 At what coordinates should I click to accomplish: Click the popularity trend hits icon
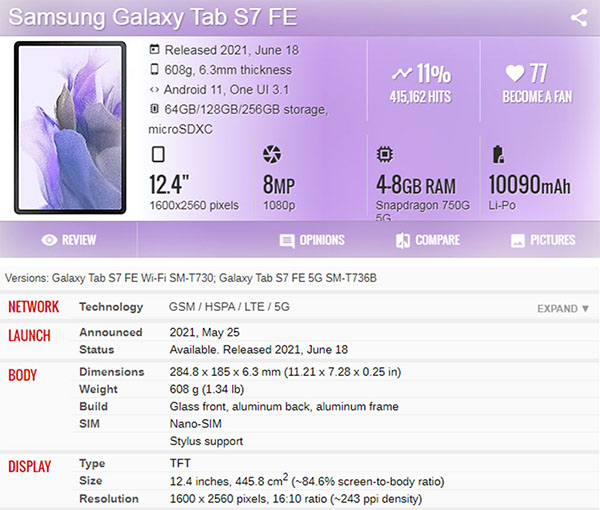(402, 73)
